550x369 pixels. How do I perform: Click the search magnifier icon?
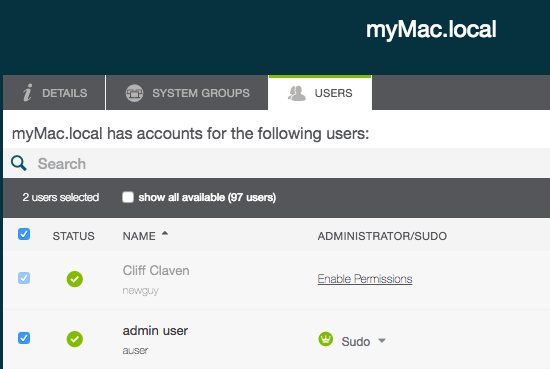[19, 163]
